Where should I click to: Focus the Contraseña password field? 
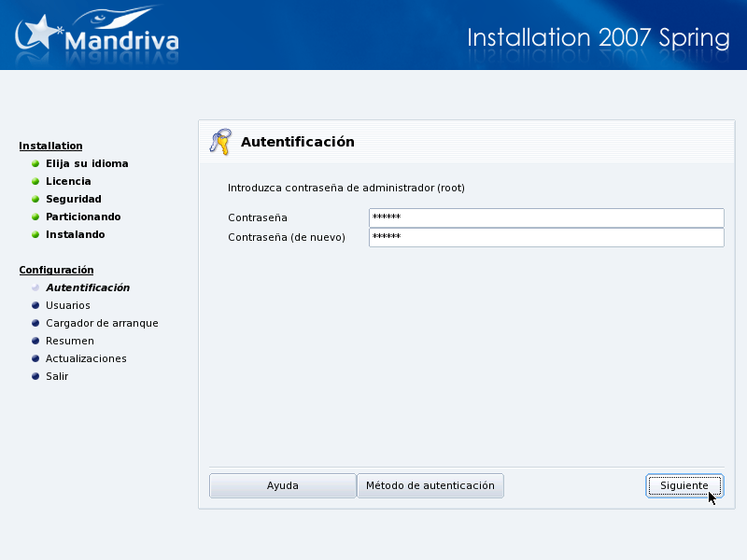546,217
